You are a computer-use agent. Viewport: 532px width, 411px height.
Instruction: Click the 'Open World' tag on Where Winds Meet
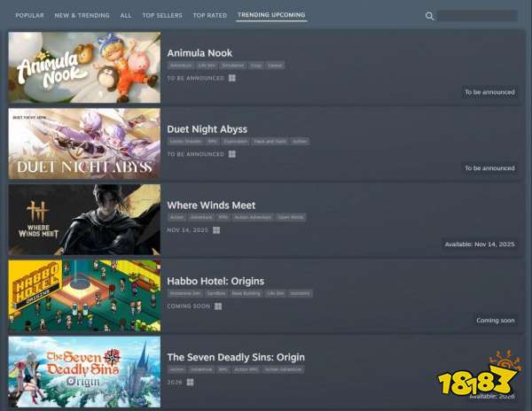291,217
